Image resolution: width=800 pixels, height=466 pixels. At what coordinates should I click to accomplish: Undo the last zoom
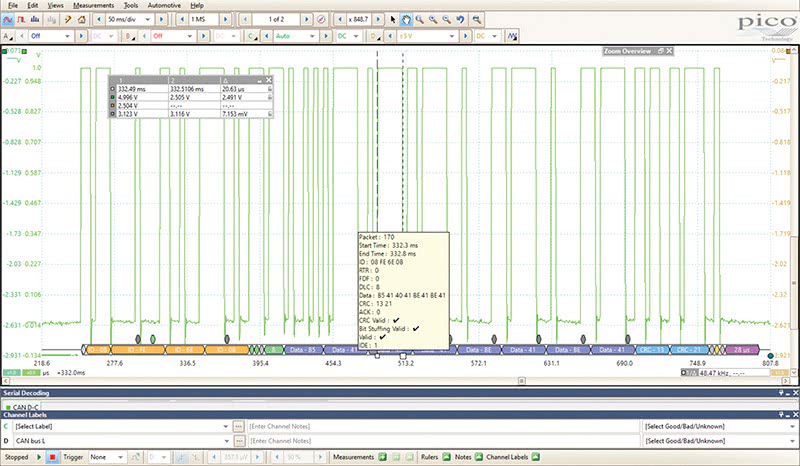460,19
